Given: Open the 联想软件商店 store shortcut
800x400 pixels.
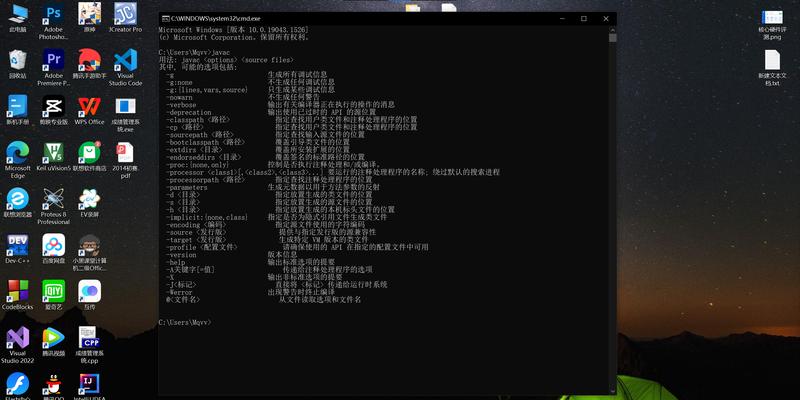Looking at the screenshot, I should [89, 156].
